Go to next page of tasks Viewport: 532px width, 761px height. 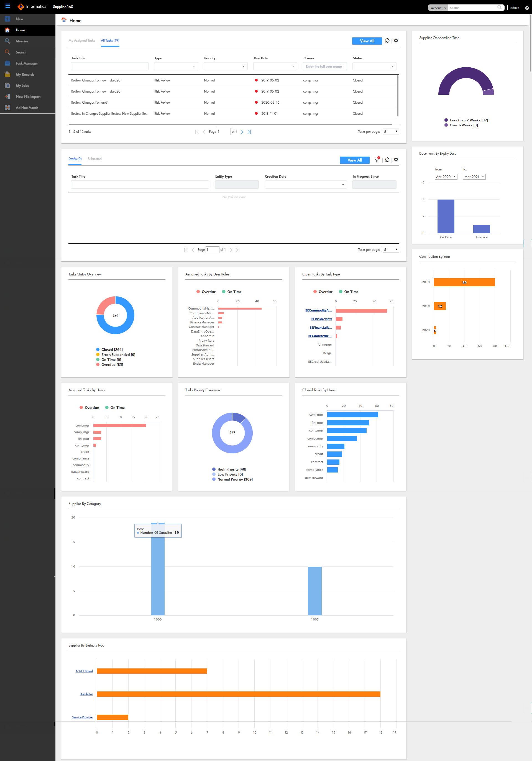coord(242,132)
